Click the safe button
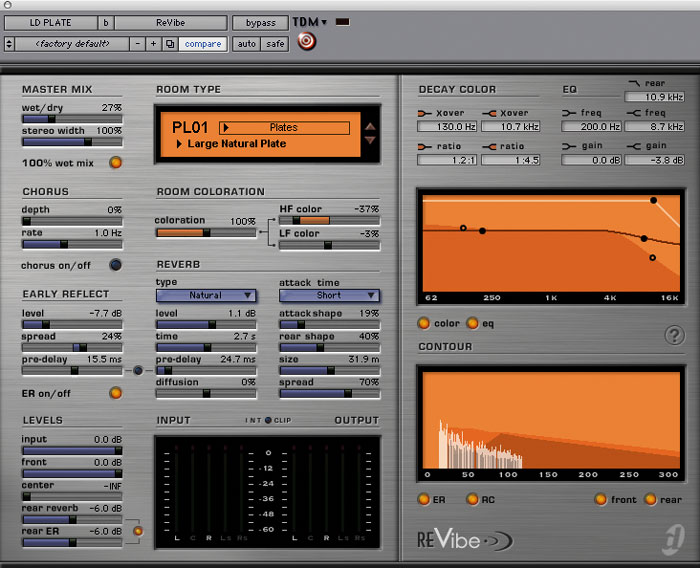 [275, 44]
